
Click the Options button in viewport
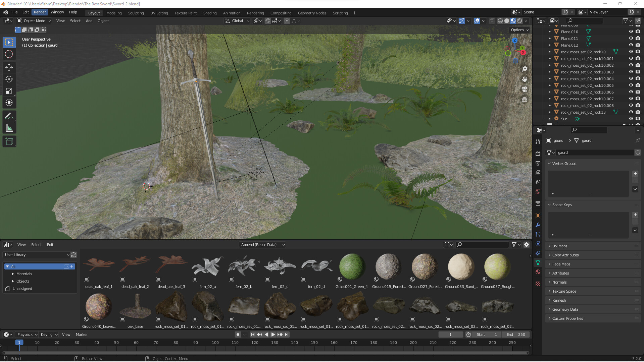point(520,30)
